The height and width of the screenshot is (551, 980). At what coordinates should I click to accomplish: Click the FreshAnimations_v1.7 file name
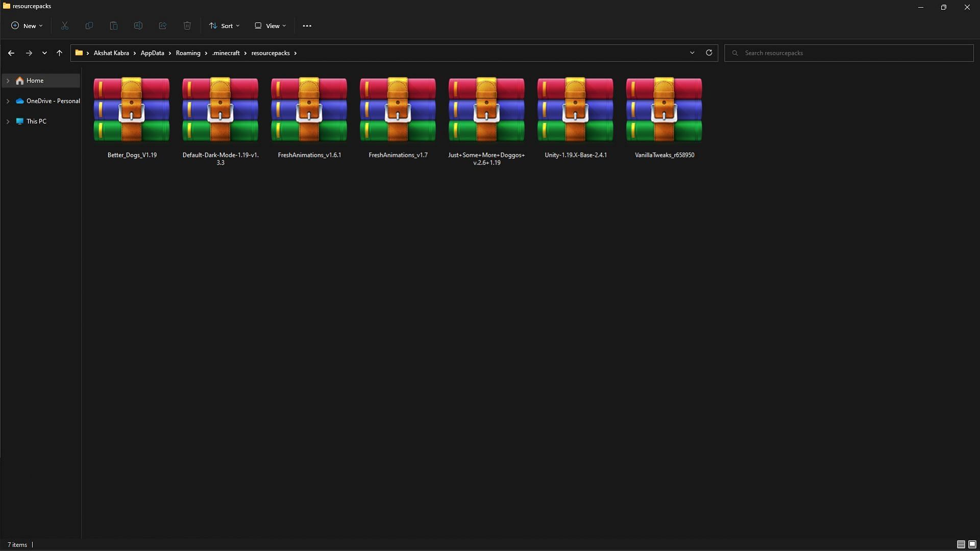click(x=398, y=155)
